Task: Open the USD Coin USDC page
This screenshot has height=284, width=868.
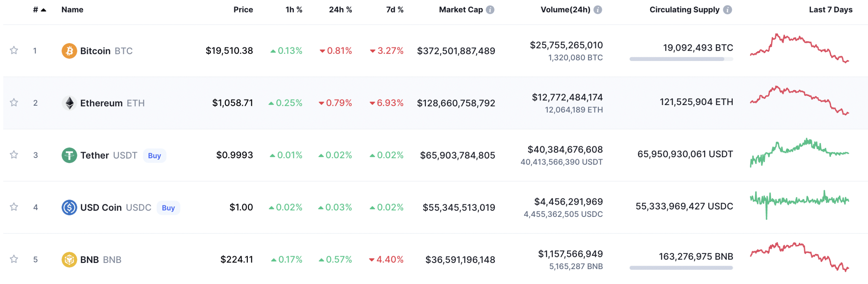Action: pyautogui.click(x=116, y=207)
